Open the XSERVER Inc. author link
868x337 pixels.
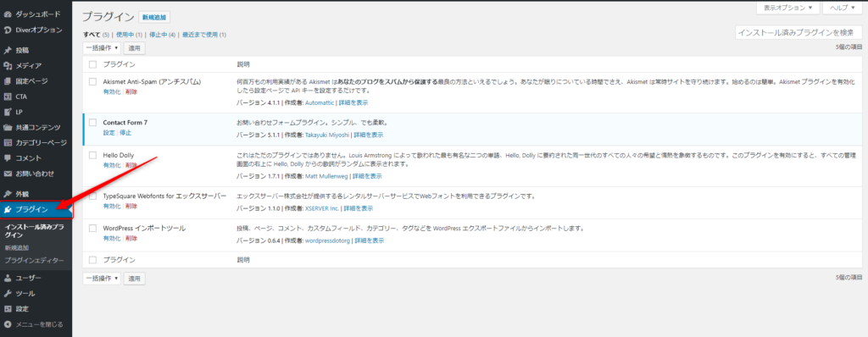pos(322,208)
